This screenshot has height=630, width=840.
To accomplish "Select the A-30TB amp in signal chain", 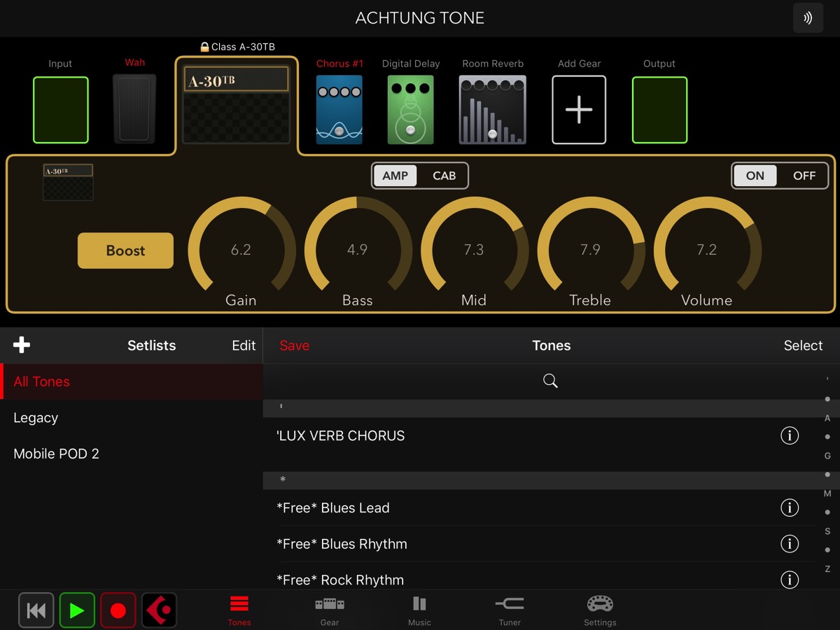I will click(237, 104).
